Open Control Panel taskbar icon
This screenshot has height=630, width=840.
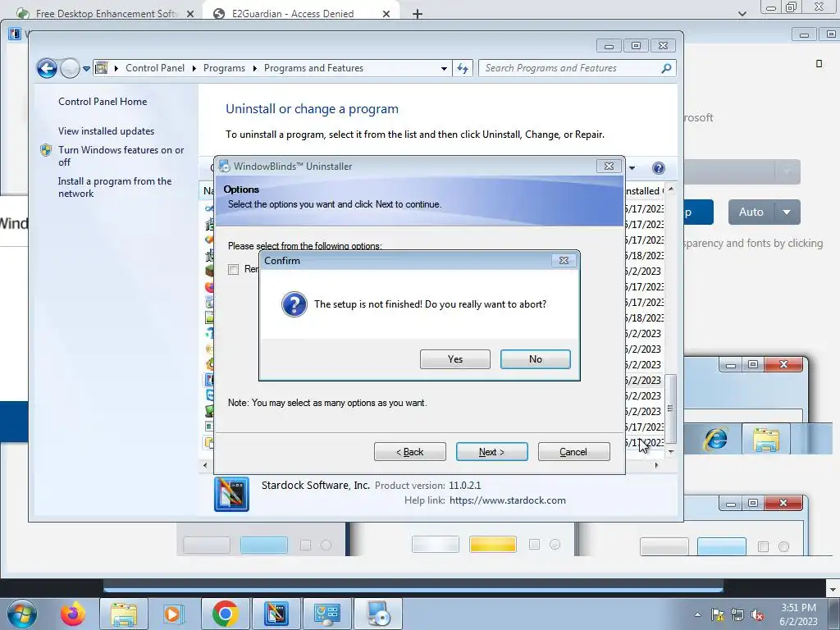click(x=327, y=614)
